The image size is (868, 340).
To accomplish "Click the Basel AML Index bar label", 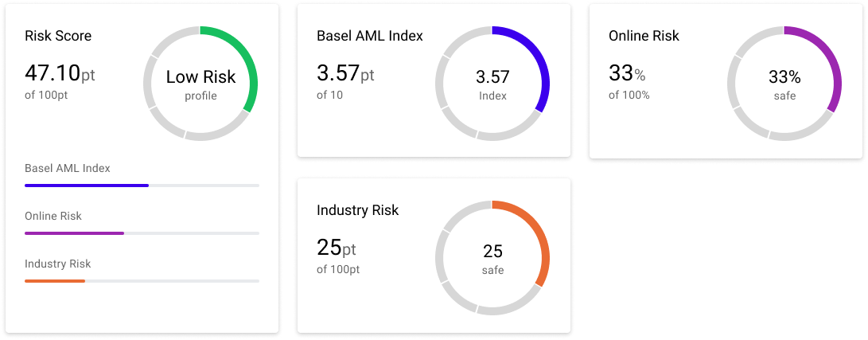I will point(68,168).
